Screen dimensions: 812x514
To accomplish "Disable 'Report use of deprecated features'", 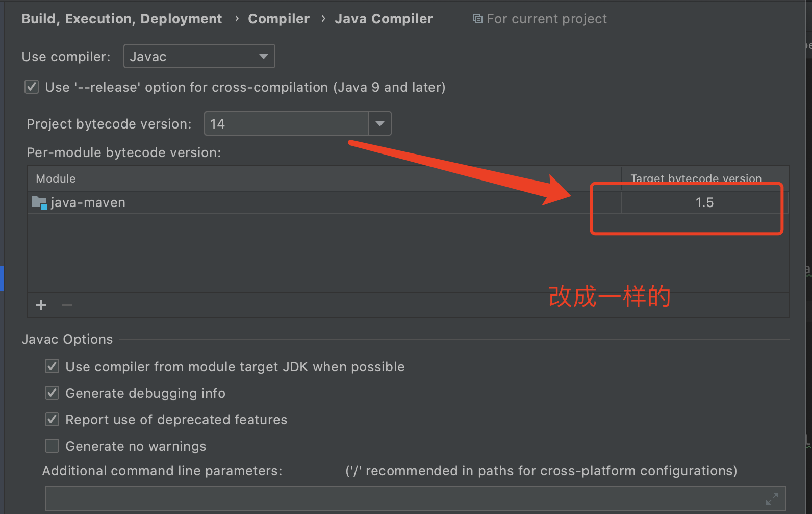I will coord(52,419).
